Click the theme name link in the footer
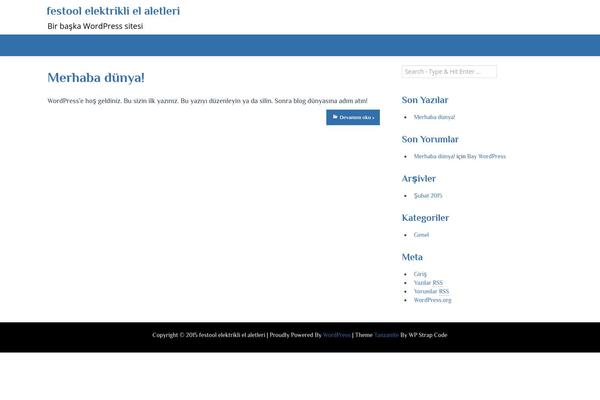 pos(386,335)
